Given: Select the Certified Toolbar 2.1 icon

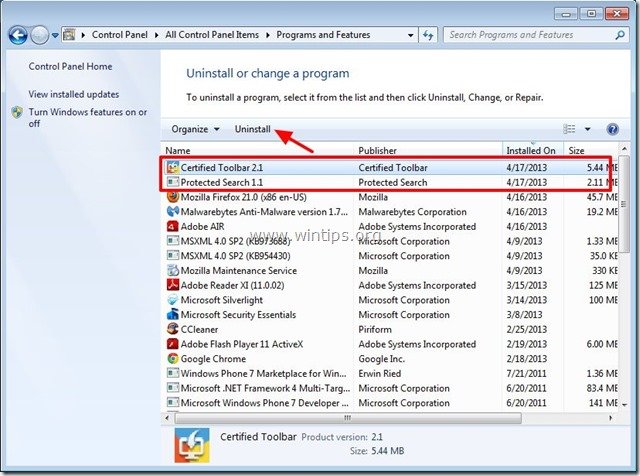Looking at the screenshot, I should (x=173, y=167).
